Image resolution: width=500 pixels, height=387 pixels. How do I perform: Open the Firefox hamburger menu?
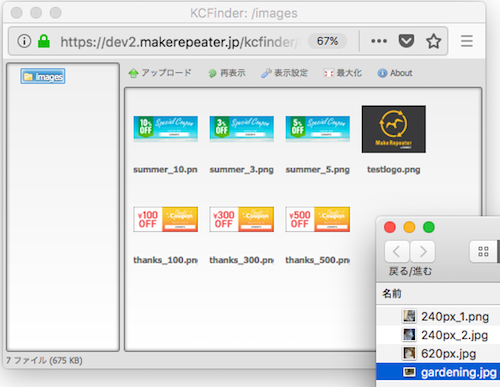click(x=467, y=41)
